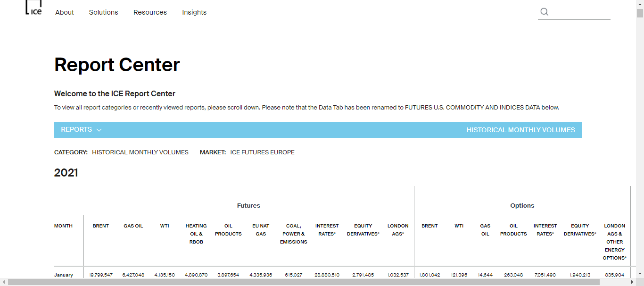The image size is (644, 286).
Task: Click the REPORTS dropdown chevron
Action: click(x=99, y=130)
